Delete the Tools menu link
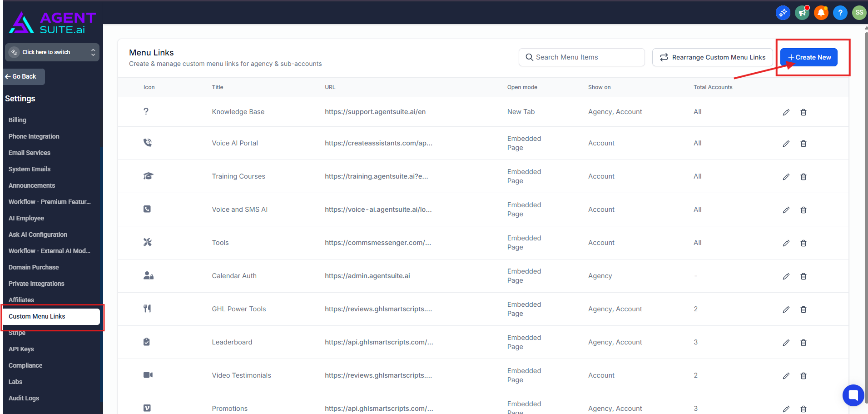 click(804, 243)
